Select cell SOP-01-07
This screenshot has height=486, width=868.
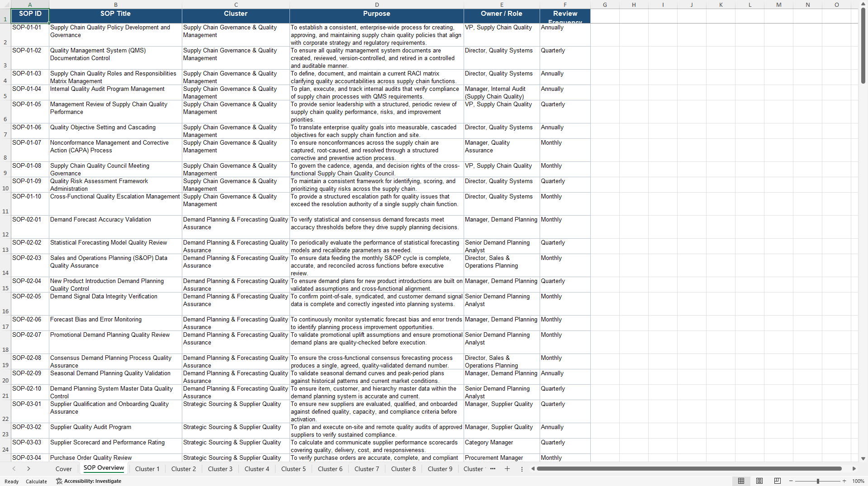pos(30,150)
